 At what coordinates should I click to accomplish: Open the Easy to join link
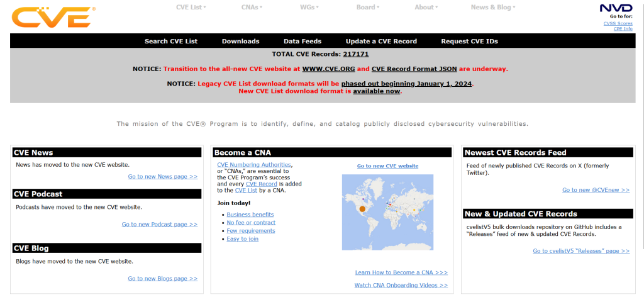click(x=242, y=238)
